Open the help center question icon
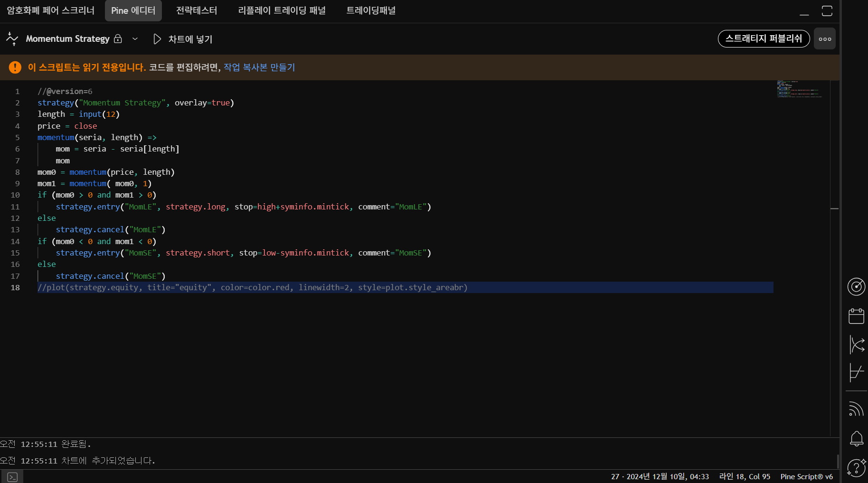 [x=857, y=468]
